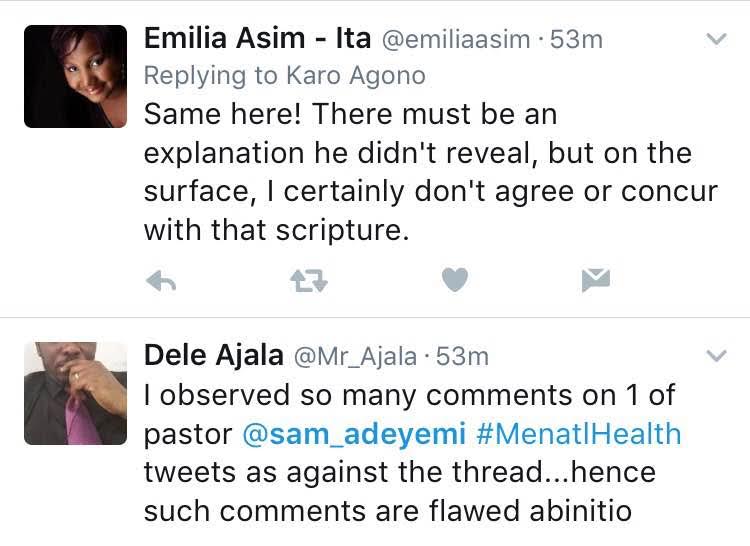
Task: Retweet Emilia Asim's tweet
Action: [308, 282]
